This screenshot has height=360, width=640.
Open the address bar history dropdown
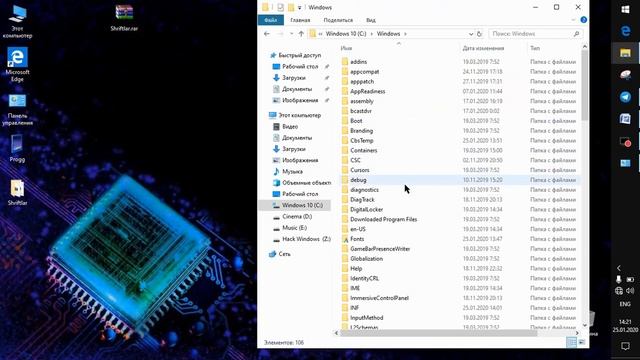point(471,34)
